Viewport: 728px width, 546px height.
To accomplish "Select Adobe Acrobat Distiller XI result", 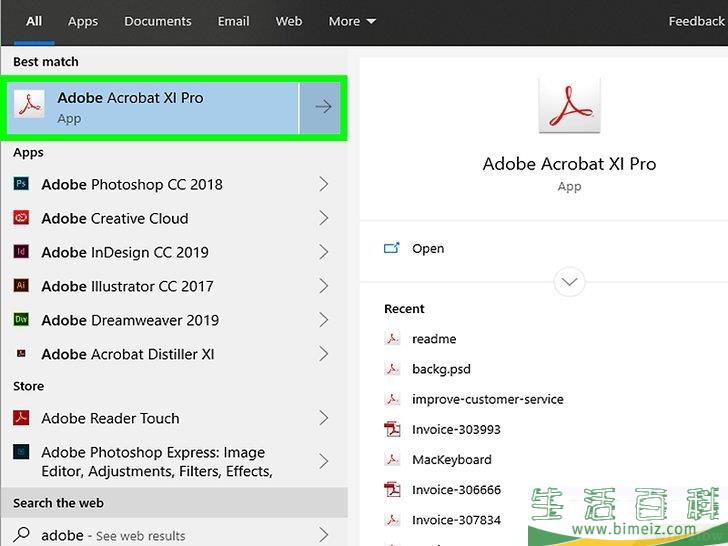I will [174, 354].
